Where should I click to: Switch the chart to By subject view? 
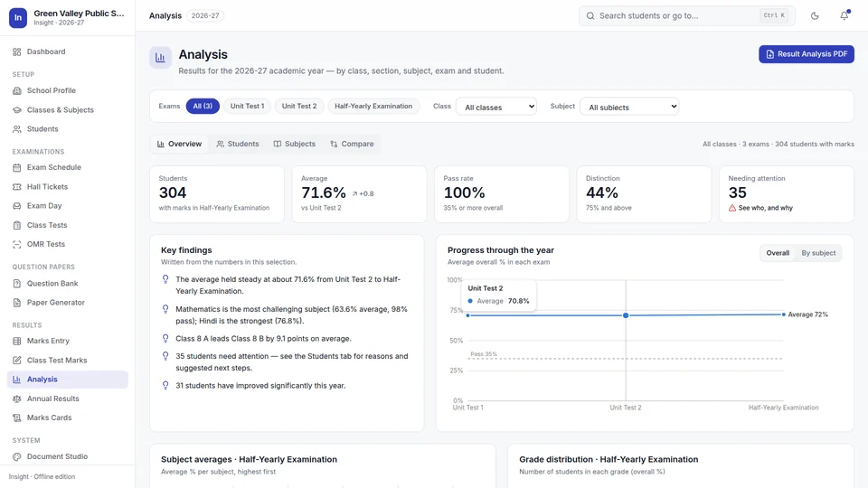coord(818,253)
